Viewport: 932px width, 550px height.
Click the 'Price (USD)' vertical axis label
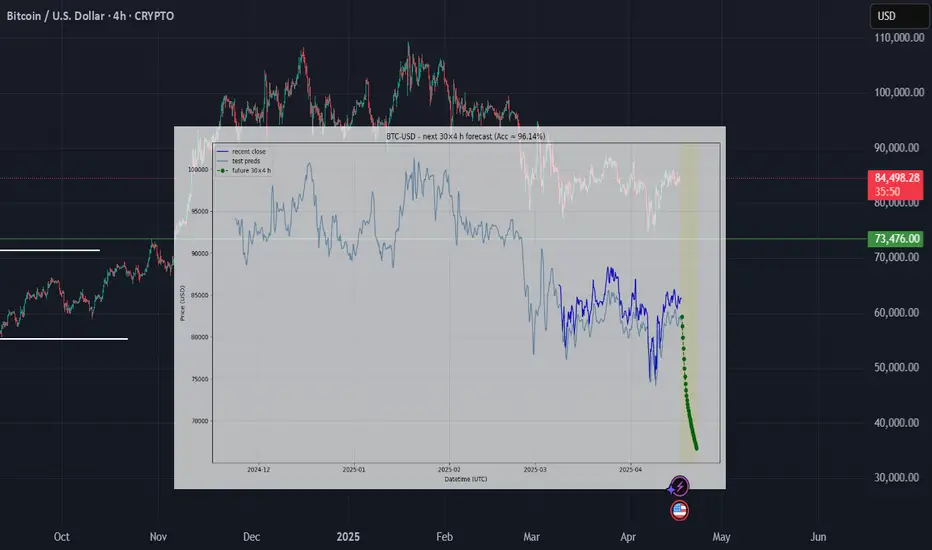pos(182,303)
